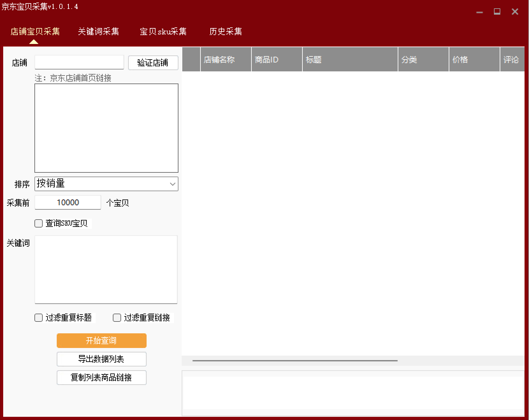
Task: Sort by 店铺名称 column header
Action: point(226,60)
